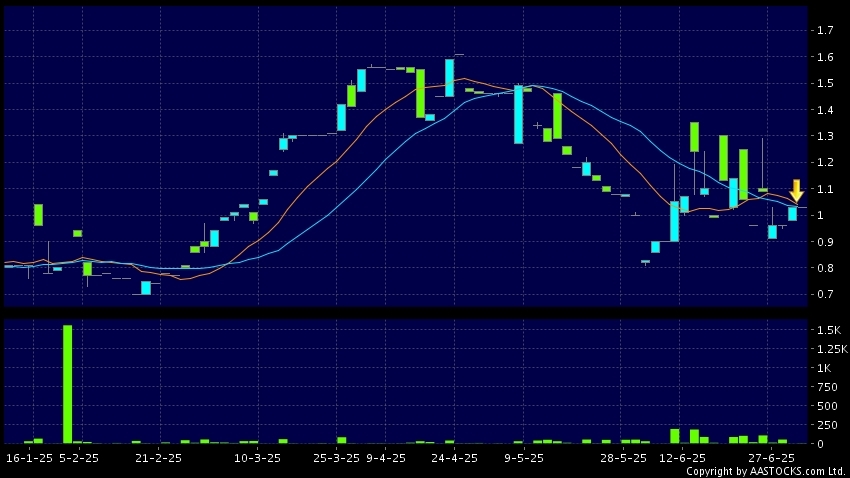
Task: Click the 1.6 price axis label
Action: (x=825, y=57)
